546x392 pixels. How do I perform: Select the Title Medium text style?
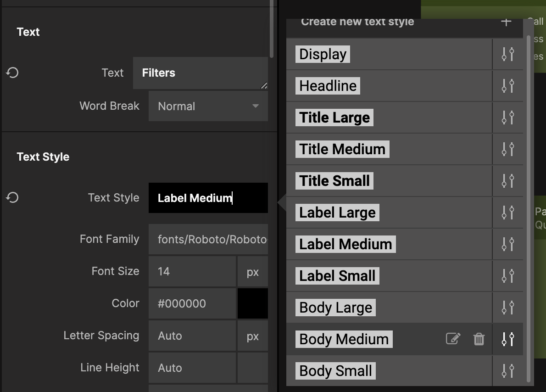tap(342, 149)
